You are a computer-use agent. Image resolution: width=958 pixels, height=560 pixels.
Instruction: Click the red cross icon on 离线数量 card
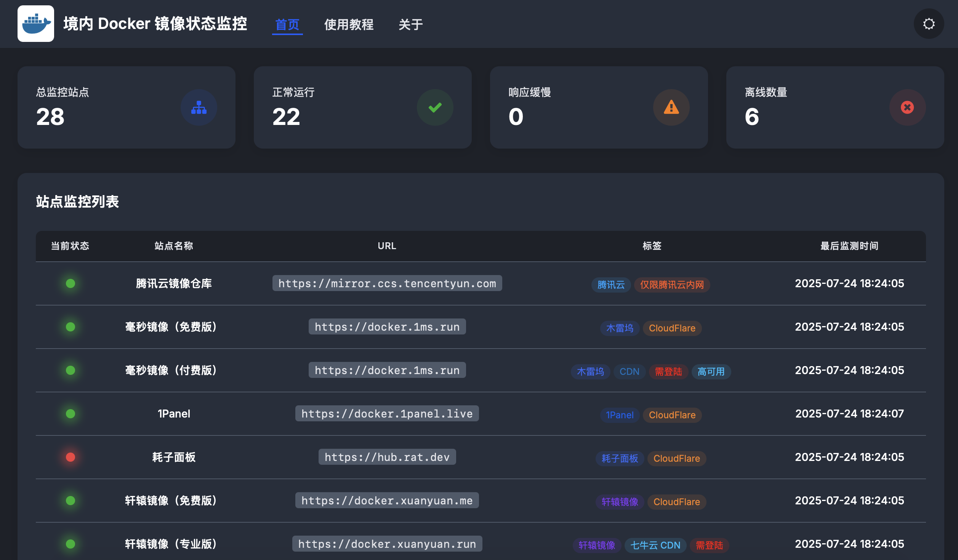click(907, 107)
